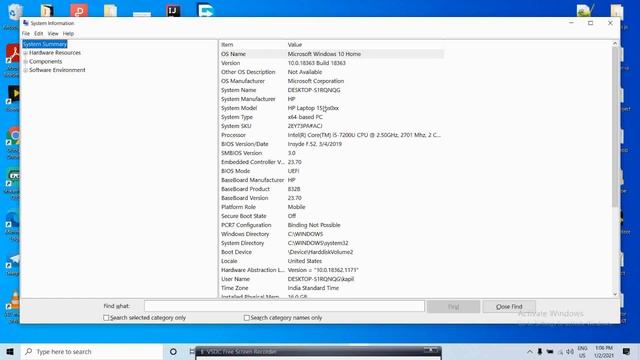Open the VLC media player desktop shortcut
This screenshot has width=640, height=360.
14,301
